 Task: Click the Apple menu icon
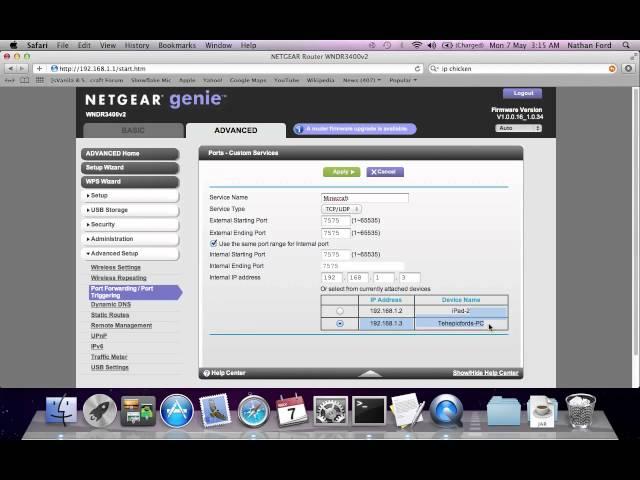click(x=13, y=45)
